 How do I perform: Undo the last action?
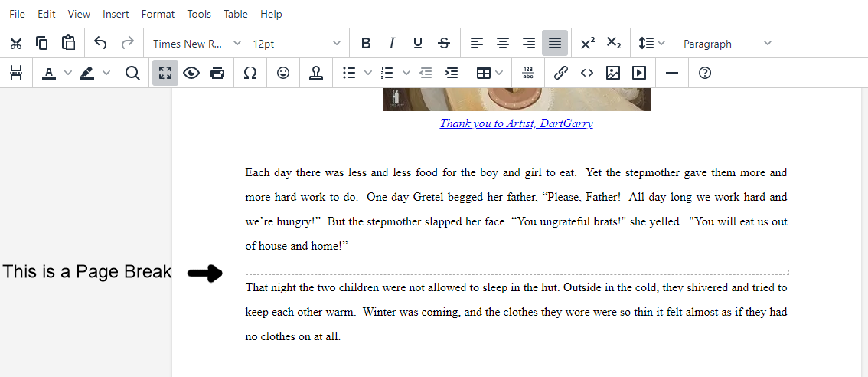click(x=100, y=43)
